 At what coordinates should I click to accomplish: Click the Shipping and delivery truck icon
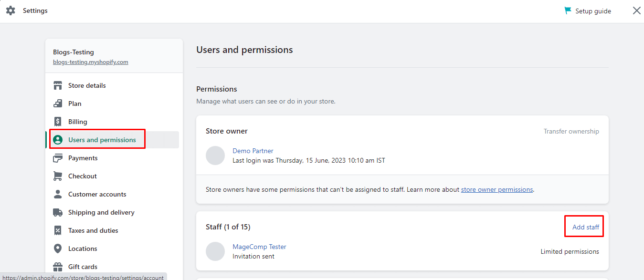pyautogui.click(x=57, y=212)
